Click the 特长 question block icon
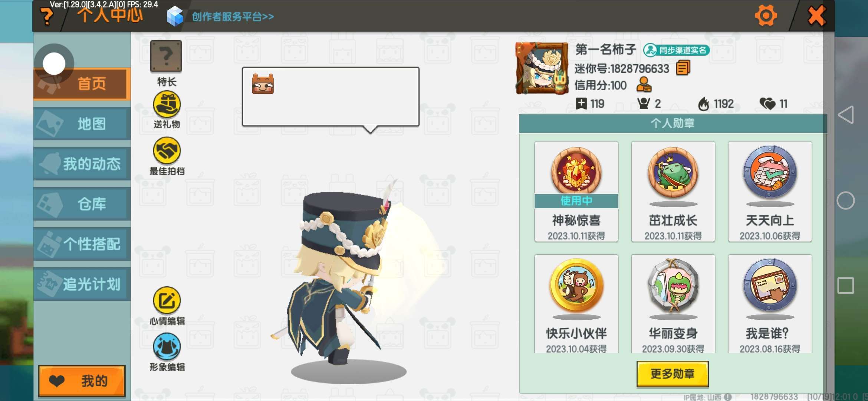Image resolution: width=868 pixels, height=401 pixels. [166, 56]
